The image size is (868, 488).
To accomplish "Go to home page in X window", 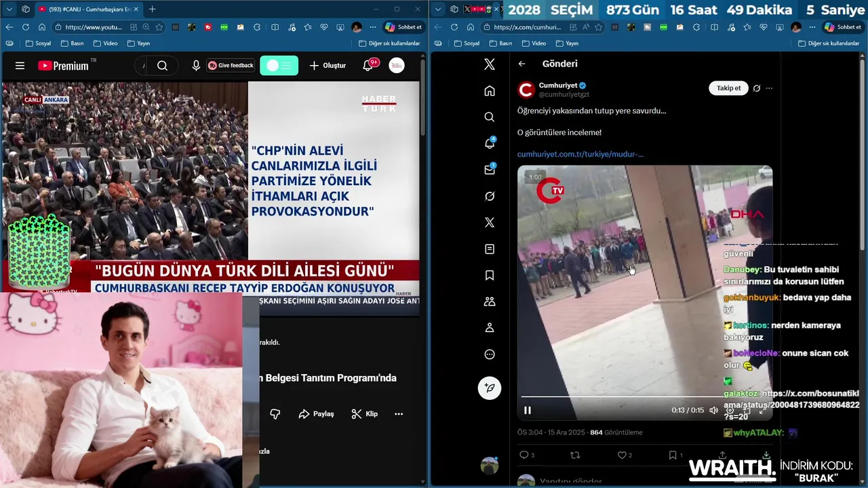I will pos(471,27).
